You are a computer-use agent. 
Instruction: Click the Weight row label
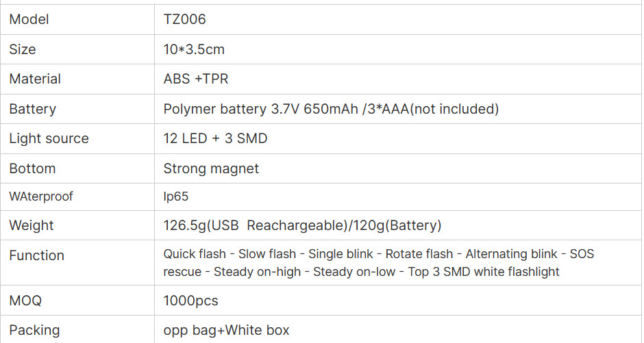(x=32, y=225)
